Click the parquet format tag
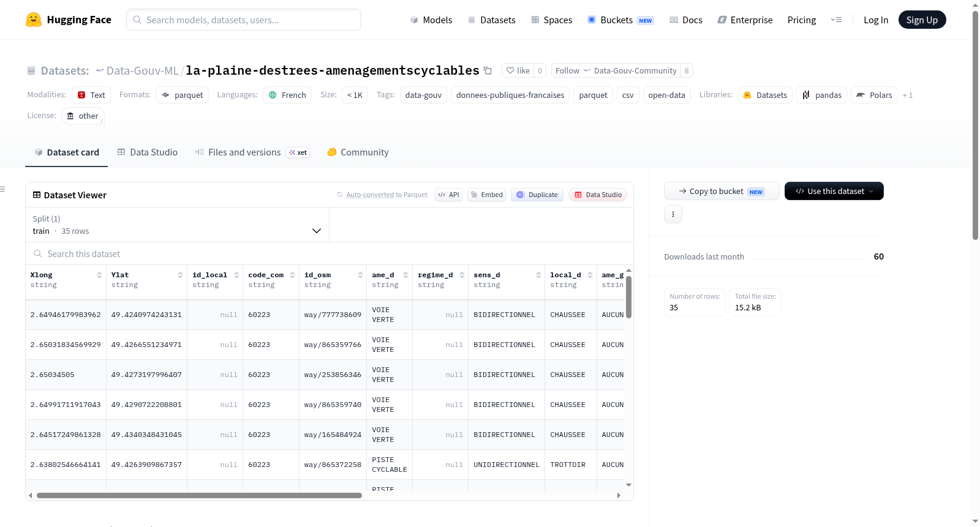Viewport: 980px width, 527px height. (x=182, y=95)
